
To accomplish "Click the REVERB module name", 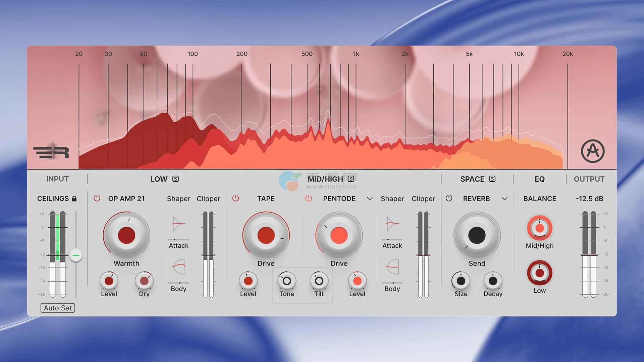I will 477,199.
